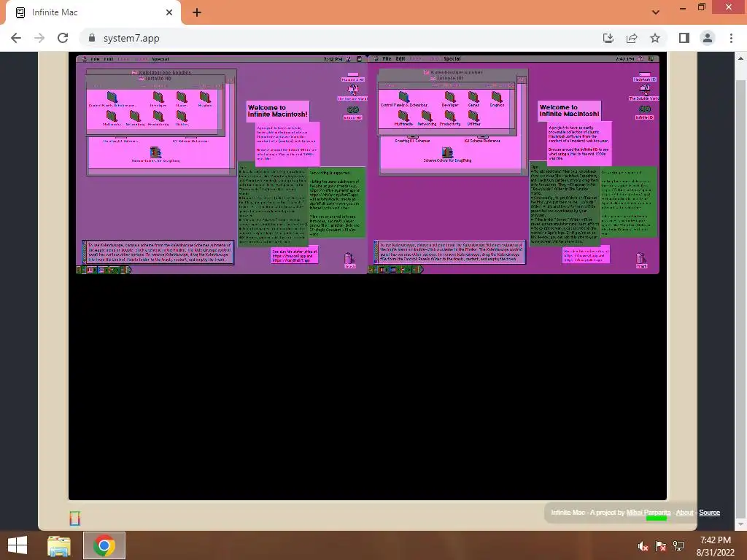The height and width of the screenshot is (560, 747).
Task: Open the taskbar clock showing 7:42 PM
Action: (715, 545)
